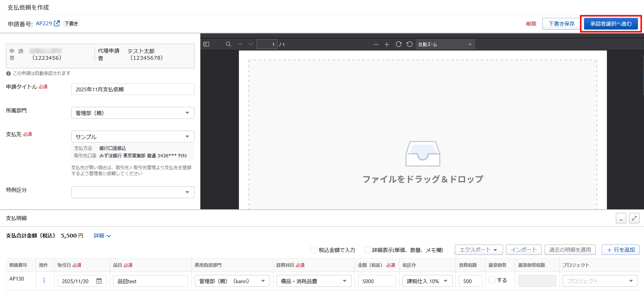Tick the 源泉徴収 する checkbox
644x295 pixels.
click(492, 280)
